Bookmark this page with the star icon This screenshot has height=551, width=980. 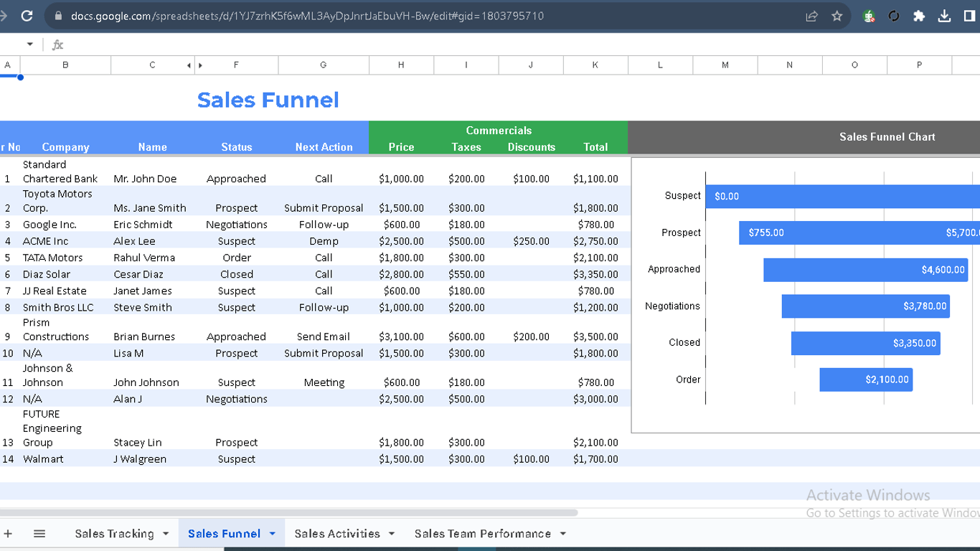click(x=837, y=16)
